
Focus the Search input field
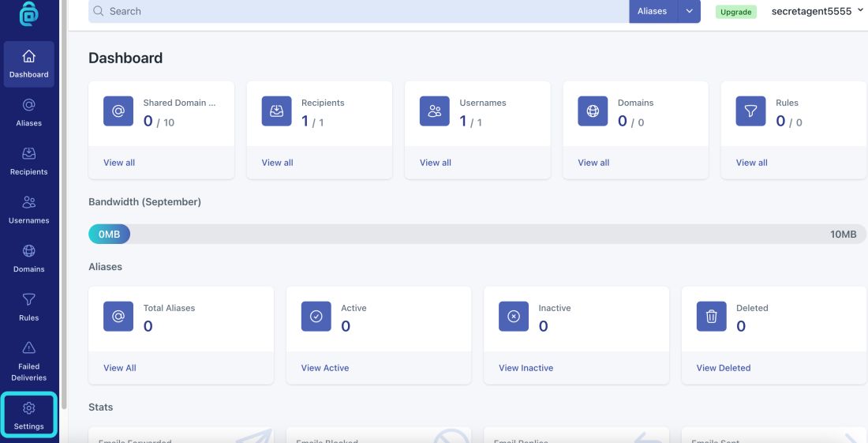tap(359, 11)
